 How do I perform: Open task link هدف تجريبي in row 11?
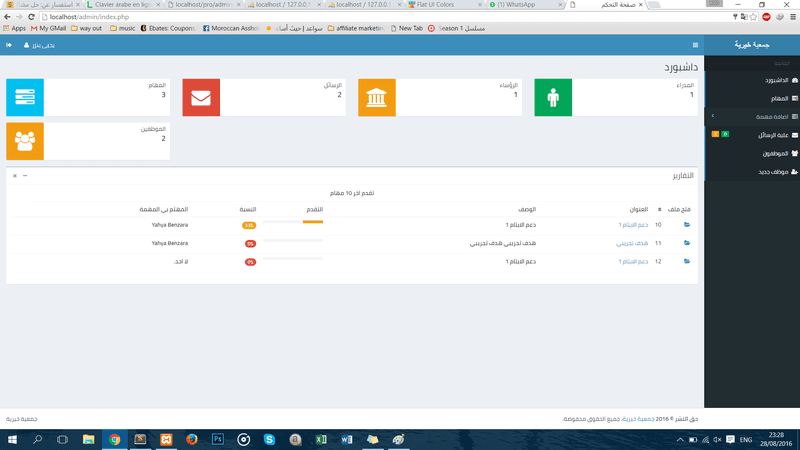(x=632, y=243)
